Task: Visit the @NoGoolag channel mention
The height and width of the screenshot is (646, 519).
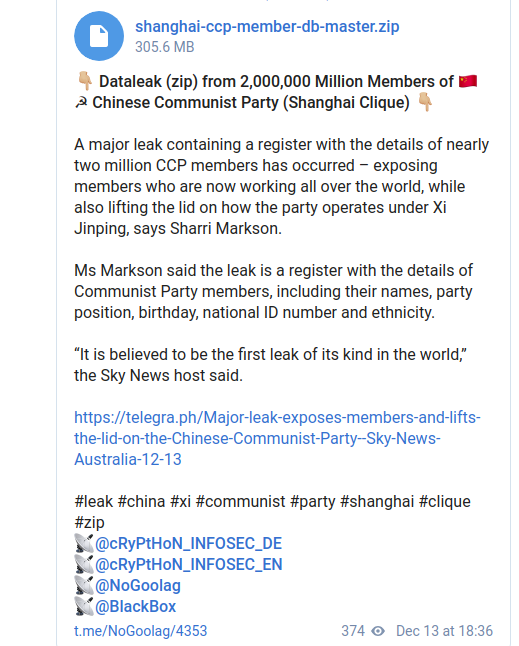Action: (x=138, y=586)
